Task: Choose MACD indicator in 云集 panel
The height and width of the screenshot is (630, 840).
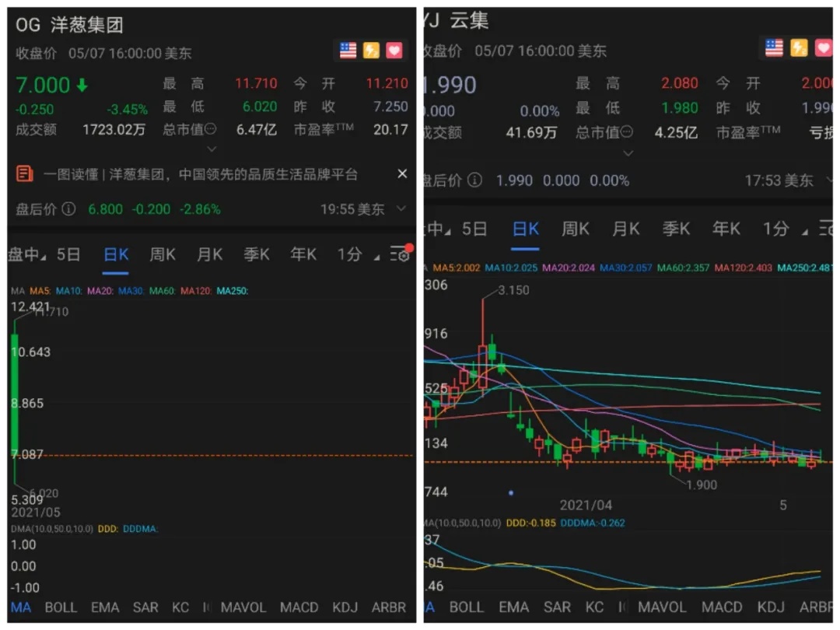Action: [x=722, y=607]
